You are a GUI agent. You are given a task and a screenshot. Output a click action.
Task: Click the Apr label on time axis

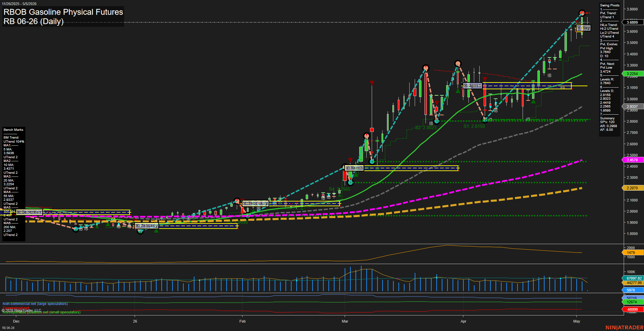pos(463,321)
